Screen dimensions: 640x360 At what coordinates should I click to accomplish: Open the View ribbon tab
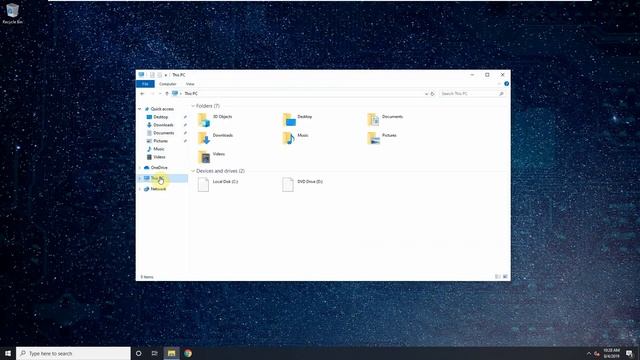click(190, 84)
